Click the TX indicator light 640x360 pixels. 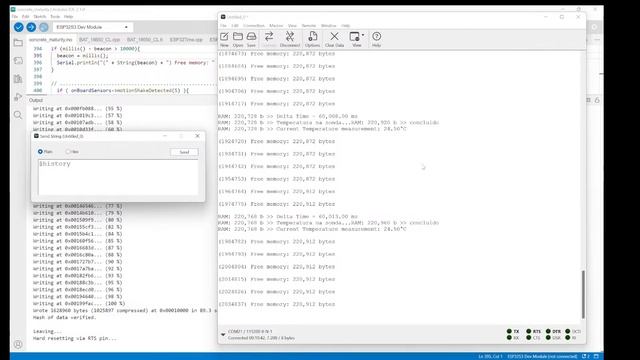tap(509, 331)
